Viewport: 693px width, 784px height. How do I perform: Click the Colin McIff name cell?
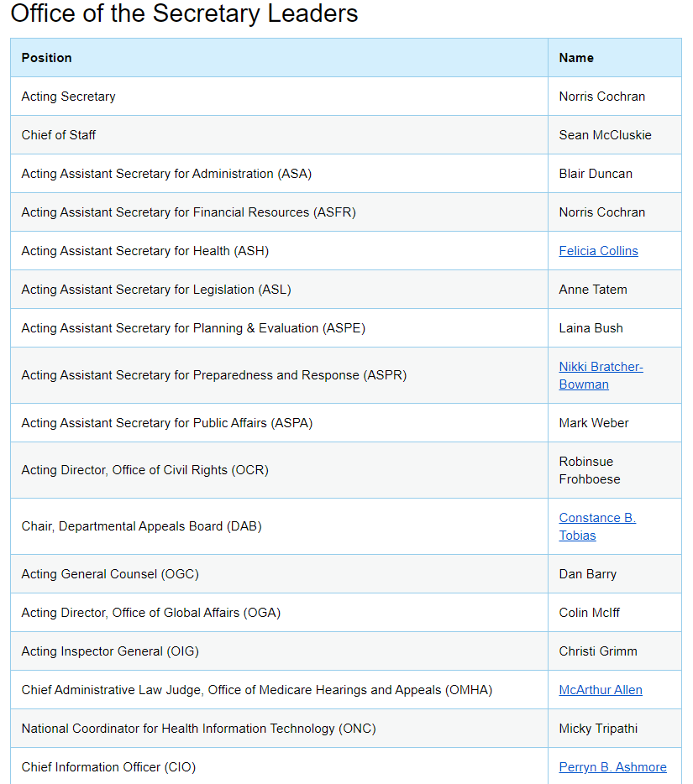click(614, 613)
